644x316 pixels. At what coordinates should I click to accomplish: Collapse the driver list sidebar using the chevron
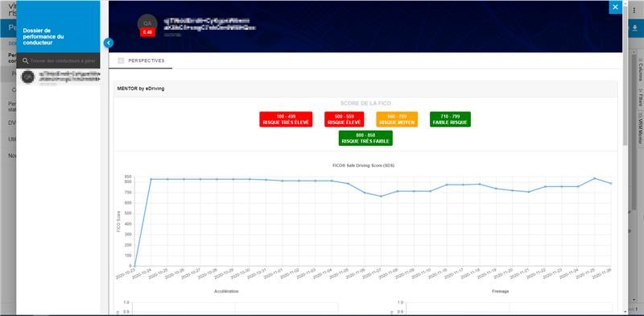109,43
